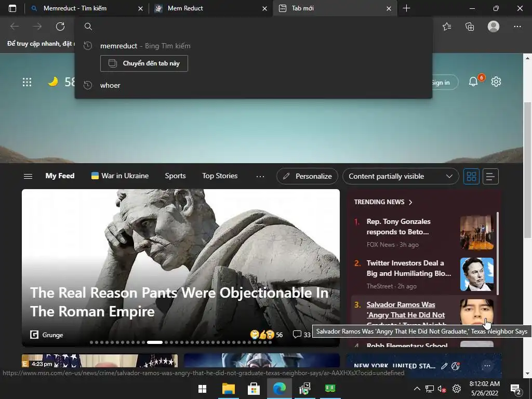The height and width of the screenshot is (399, 532).
Task: Open the Grunge publisher link
Action: pos(47,335)
